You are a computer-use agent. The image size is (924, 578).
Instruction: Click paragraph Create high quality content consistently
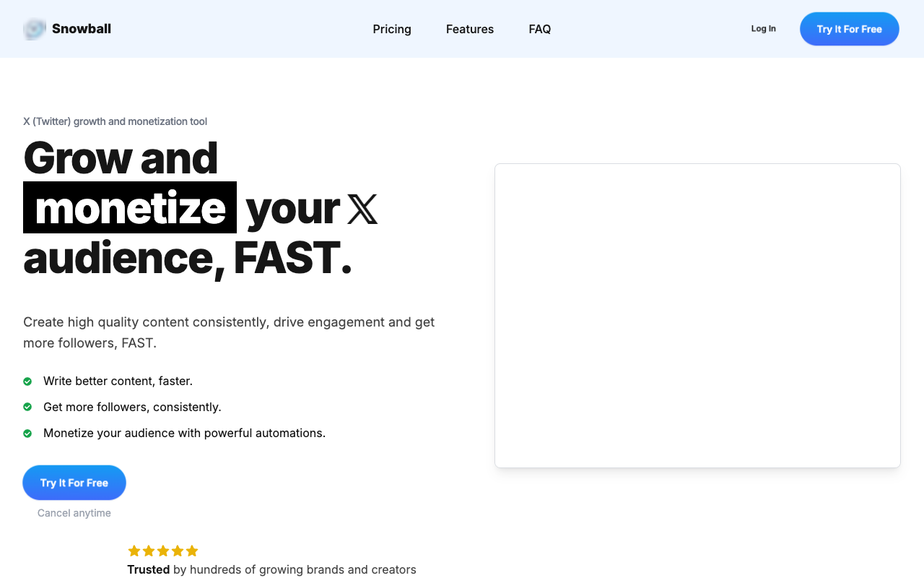click(229, 332)
